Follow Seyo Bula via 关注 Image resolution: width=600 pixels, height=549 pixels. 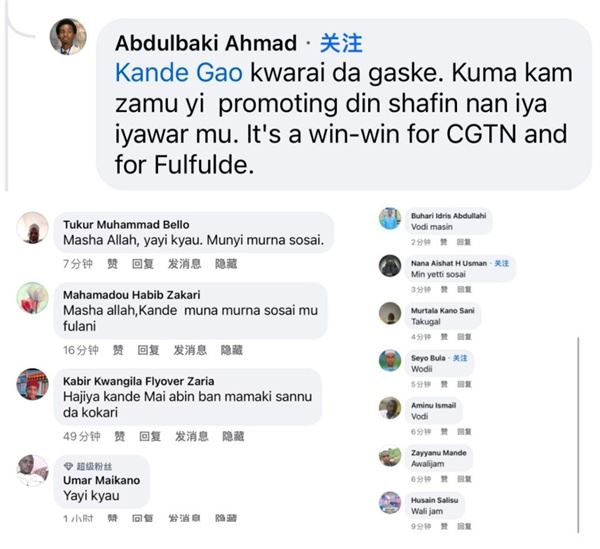(x=460, y=358)
